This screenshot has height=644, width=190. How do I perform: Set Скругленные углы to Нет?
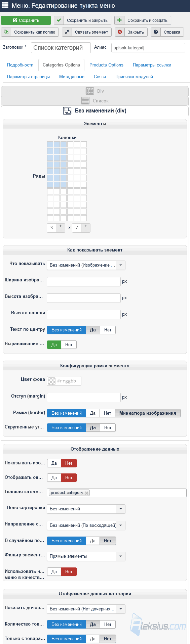108,428
